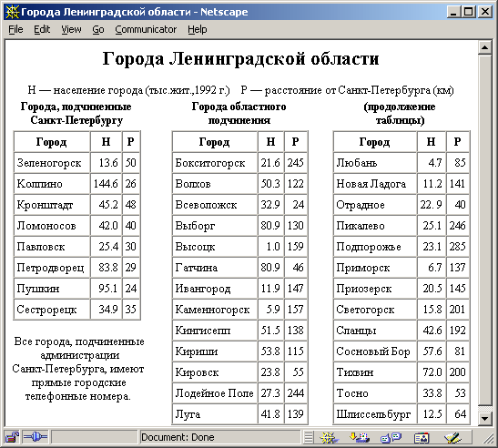Click the Netscape icon in the title bar

(x=13, y=12)
